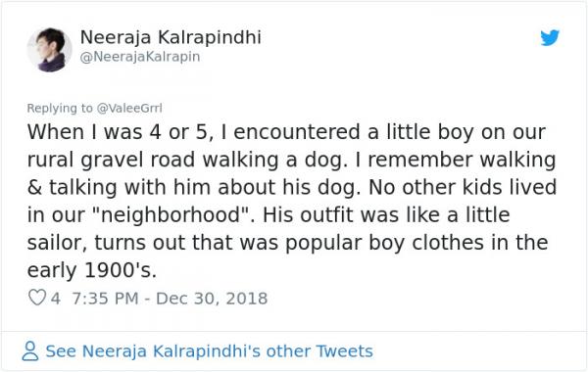The width and height of the screenshot is (588, 372).
Task: Click the 'Replying to' label
Action: pyautogui.click(x=60, y=109)
